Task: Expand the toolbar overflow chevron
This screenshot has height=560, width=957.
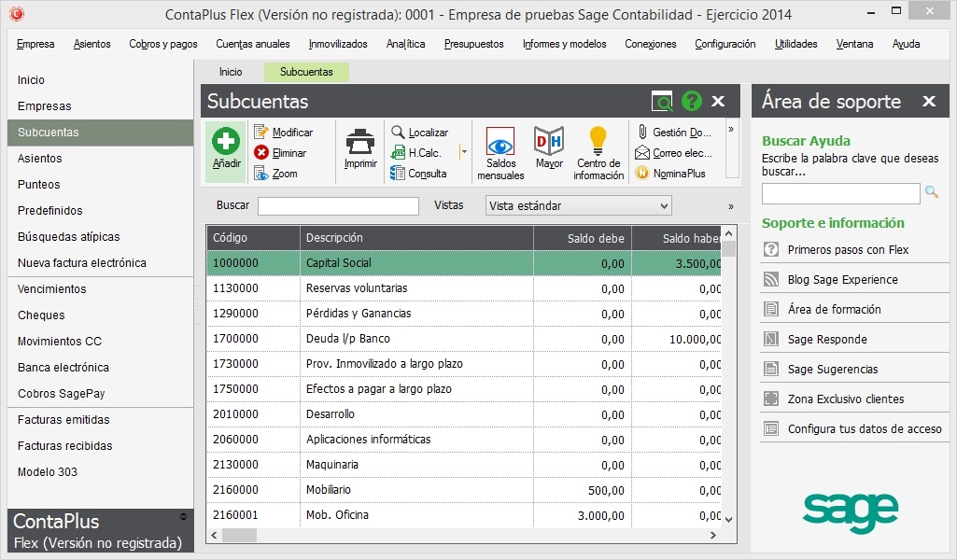Action: (730, 130)
